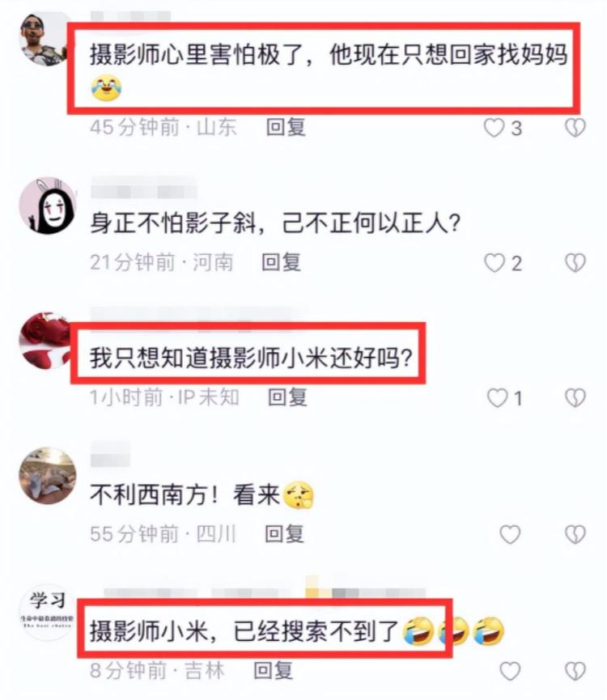Dislike the 55-minutes-ago Sichuan comment
Viewport: 607px width, 700px height.
pyautogui.click(x=575, y=534)
